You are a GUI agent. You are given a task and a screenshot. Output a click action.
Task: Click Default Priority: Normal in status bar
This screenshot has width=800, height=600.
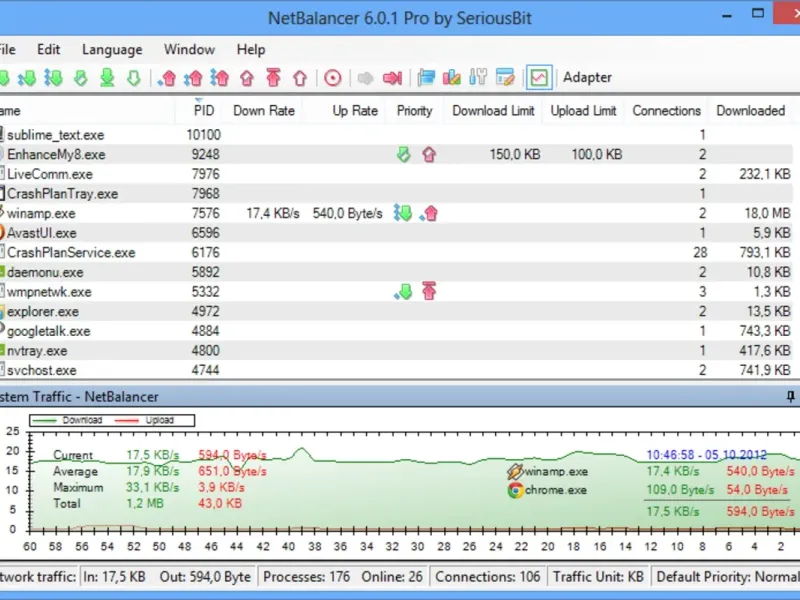[727, 577]
